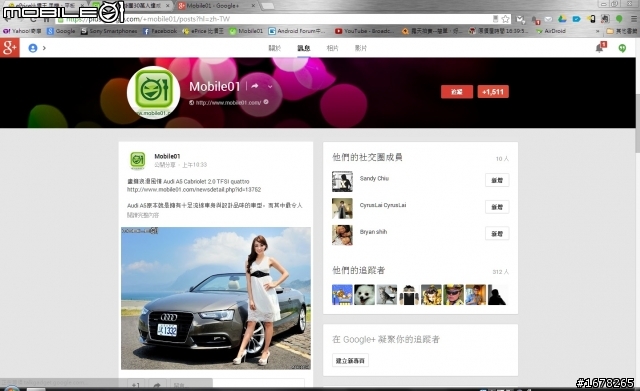Viewport: 640px width, 391px height.
Task: Expand the bookmarks overflow chevron
Action: tap(598, 31)
